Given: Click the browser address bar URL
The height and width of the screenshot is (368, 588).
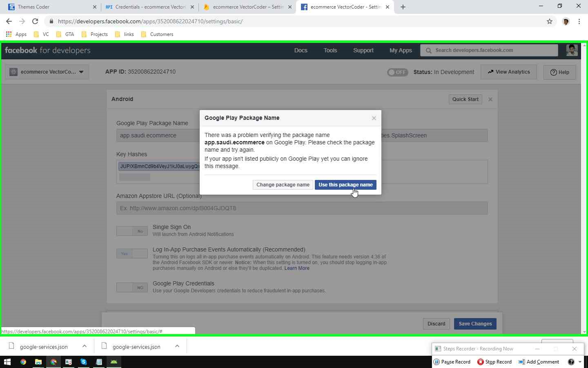Looking at the screenshot, I should tap(150, 21).
